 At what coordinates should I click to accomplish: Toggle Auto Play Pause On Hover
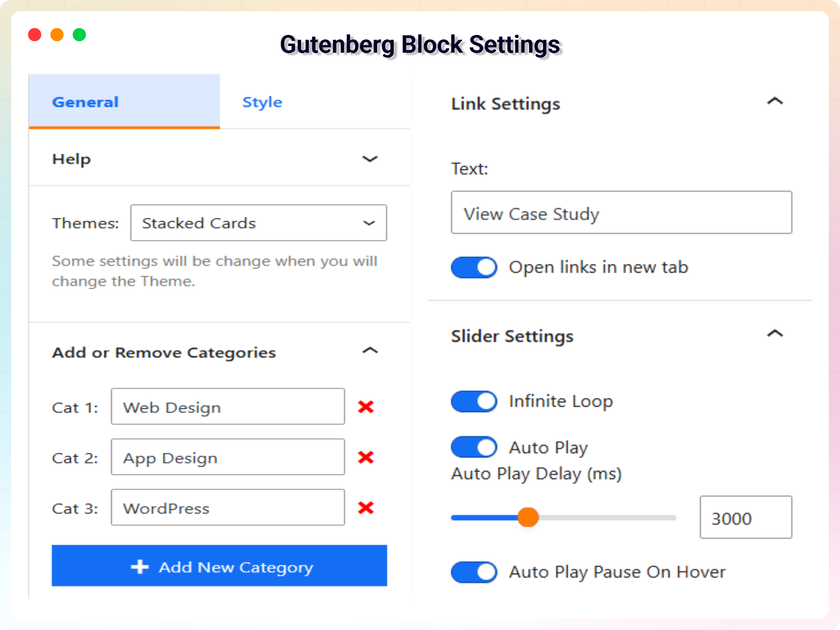474,572
